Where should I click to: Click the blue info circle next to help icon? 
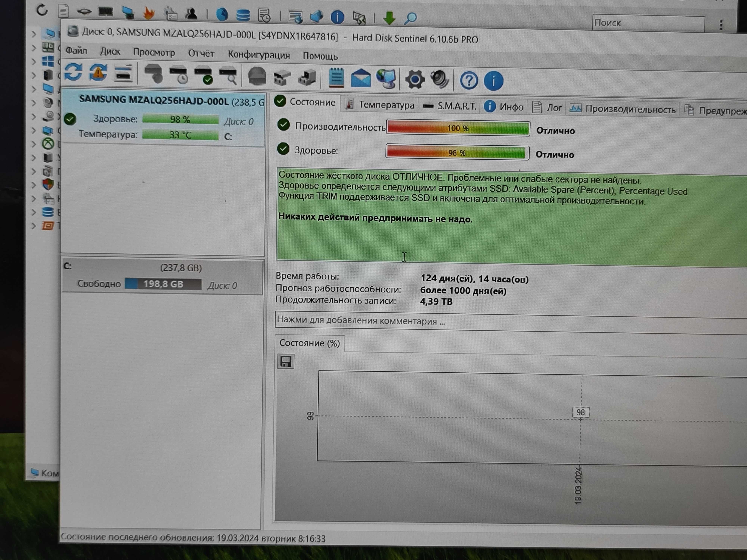(x=493, y=81)
